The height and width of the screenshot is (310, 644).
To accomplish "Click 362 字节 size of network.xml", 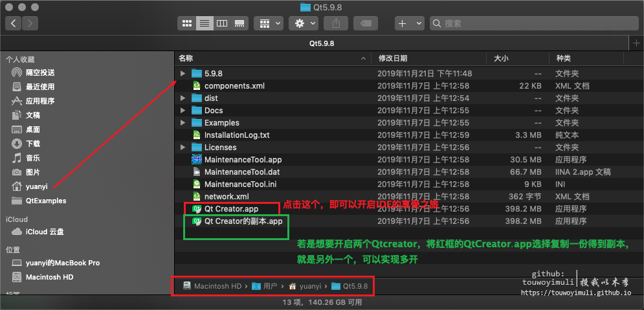I will pos(525,197).
